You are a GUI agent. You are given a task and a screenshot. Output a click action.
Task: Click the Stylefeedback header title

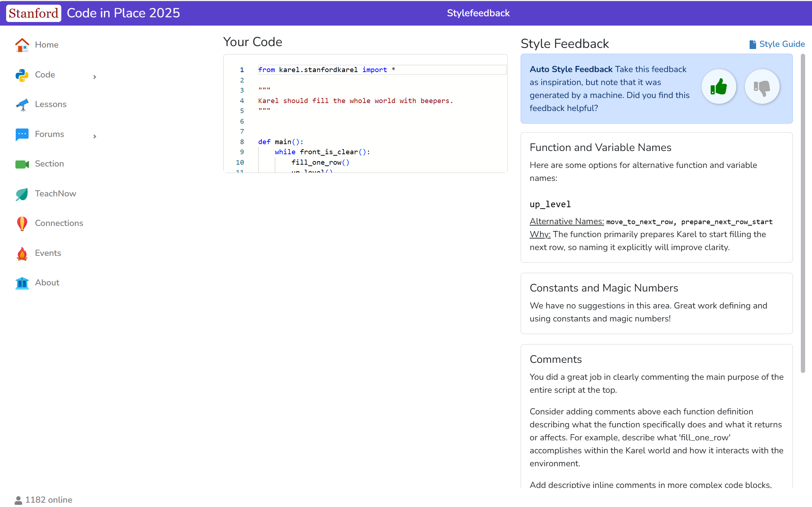pyautogui.click(x=478, y=13)
